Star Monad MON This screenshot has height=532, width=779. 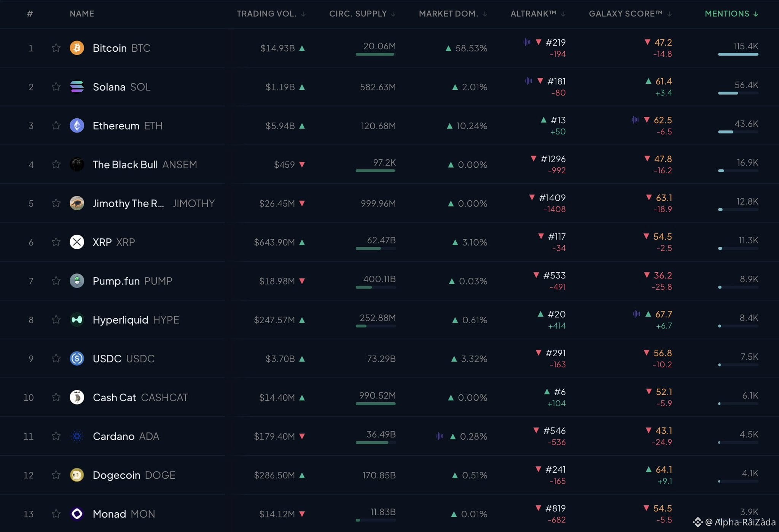point(56,513)
